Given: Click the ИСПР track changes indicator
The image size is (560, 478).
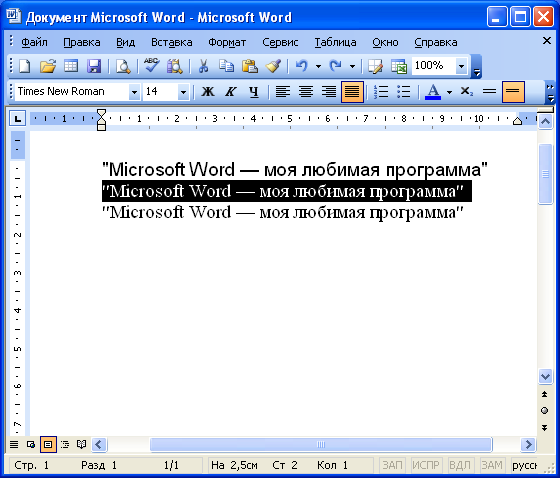Looking at the screenshot, I should point(426,465).
